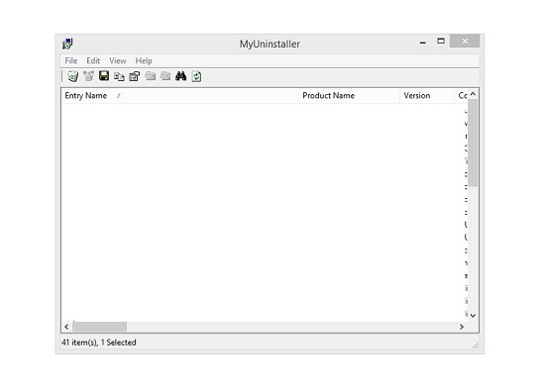
Task: Open the File menu
Action: pyautogui.click(x=71, y=60)
